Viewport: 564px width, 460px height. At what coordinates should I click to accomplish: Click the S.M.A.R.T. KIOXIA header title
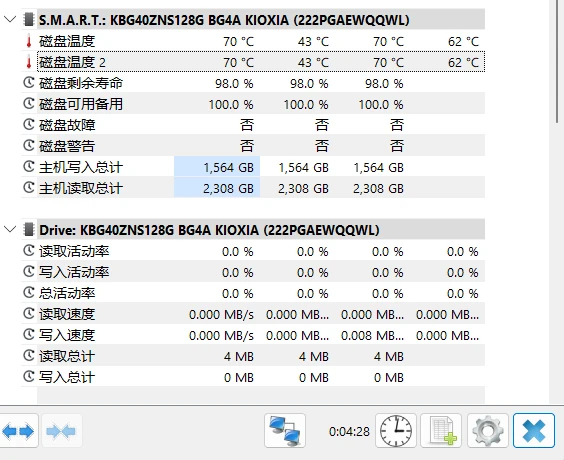click(224, 20)
